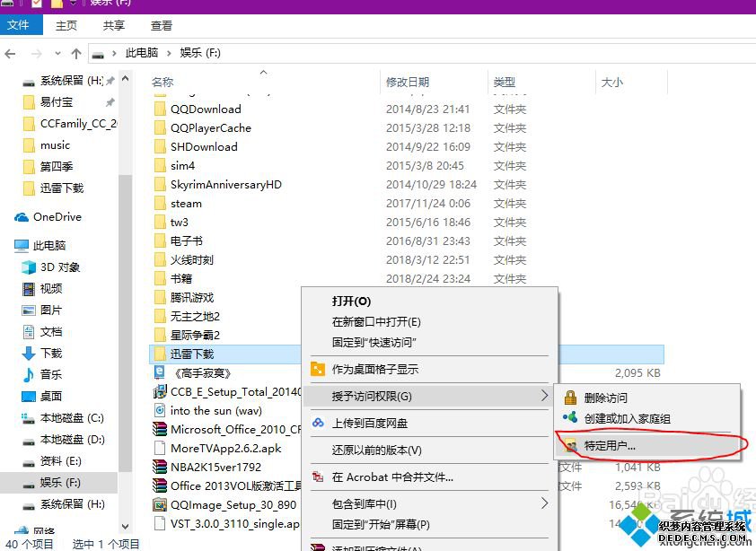Click 娱乐 (F:) in the address bar

[x=200, y=53]
